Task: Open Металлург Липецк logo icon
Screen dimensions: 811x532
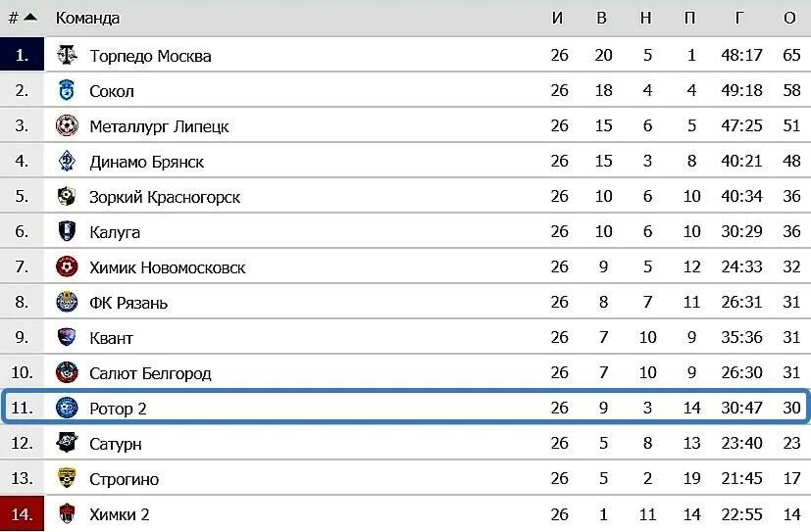Action: (x=67, y=125)
